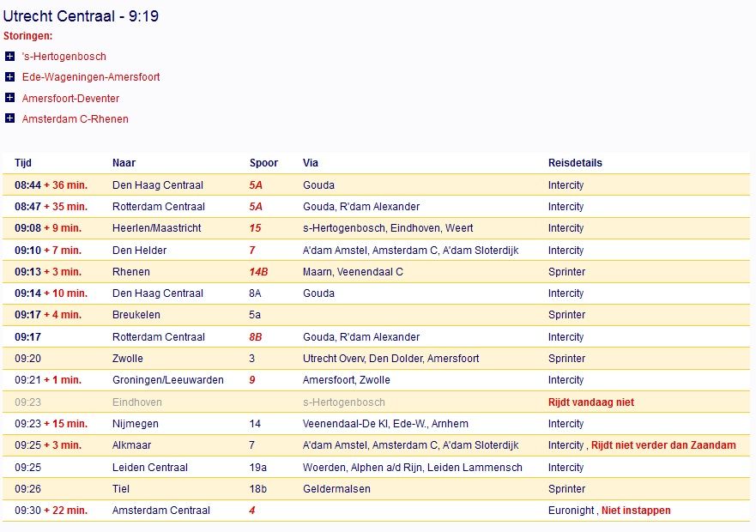This screenshot has height=532, width=756.
Task: Click Amersfoort, Zwolle via text
Action: pos(347,380)
